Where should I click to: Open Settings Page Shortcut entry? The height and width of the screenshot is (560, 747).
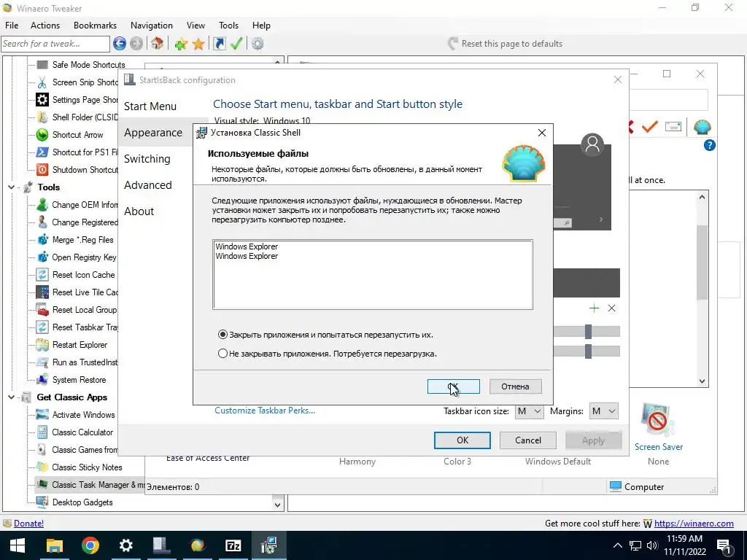[85, 99]
